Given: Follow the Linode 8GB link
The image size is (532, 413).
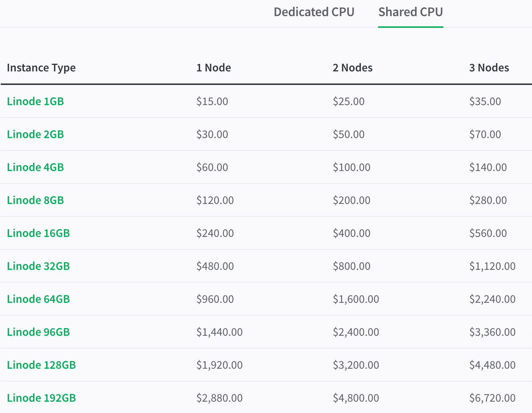Looking at the screenshot, I should click(x=35, y=200).
